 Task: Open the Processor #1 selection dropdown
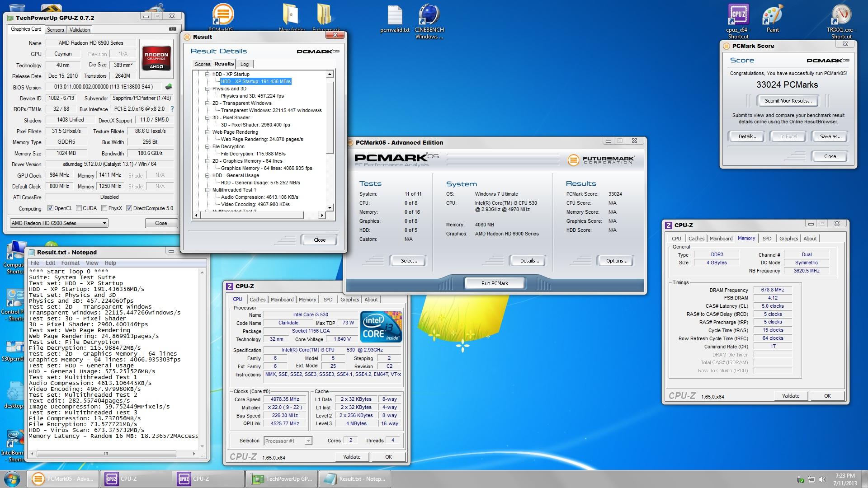[x=288, y=441]
